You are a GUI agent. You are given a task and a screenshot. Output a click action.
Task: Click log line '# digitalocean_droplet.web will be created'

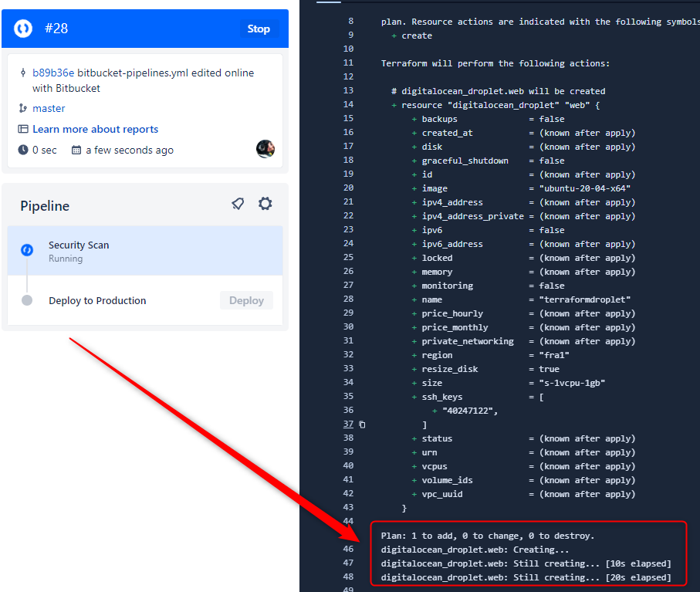[499, 91]
